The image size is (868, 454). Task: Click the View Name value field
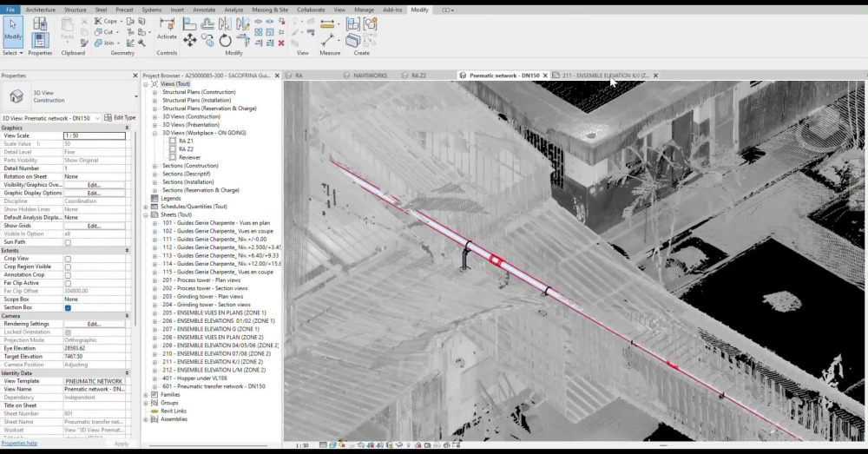pos(95,389)
